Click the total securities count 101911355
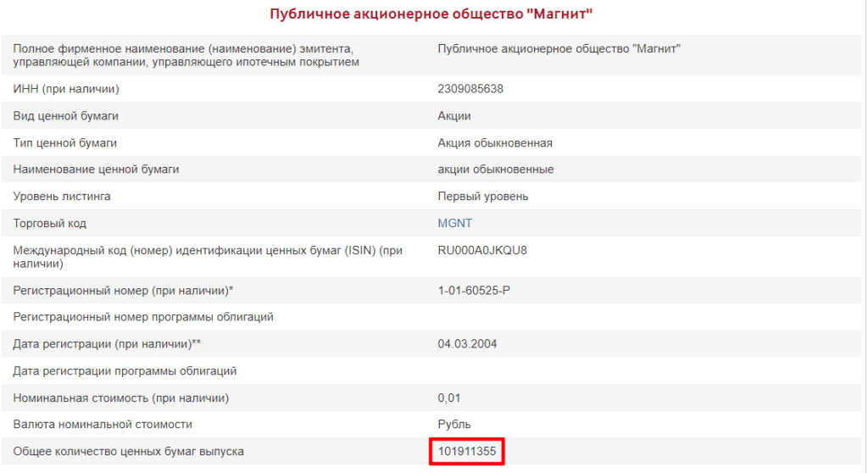Viewport: 868px width, 473px height. click(x=467, y=452)
